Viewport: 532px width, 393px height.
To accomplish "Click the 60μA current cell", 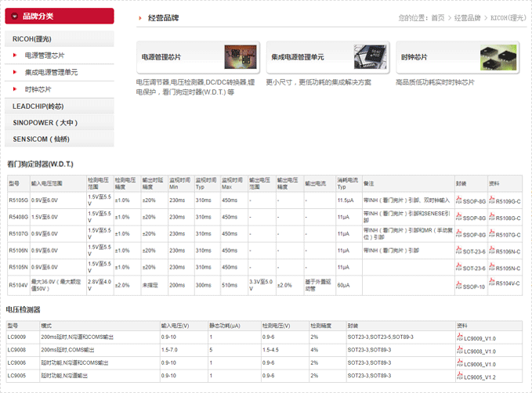I will click(x=349, y=285).
